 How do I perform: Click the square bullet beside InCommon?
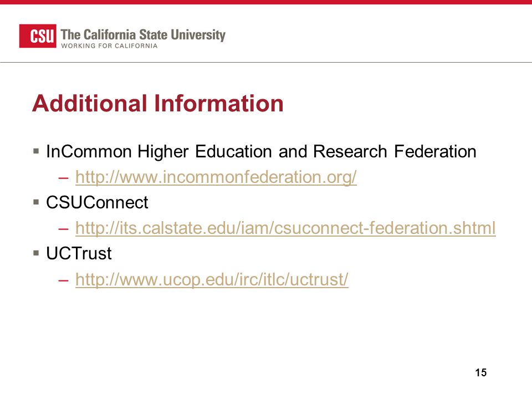37,151
